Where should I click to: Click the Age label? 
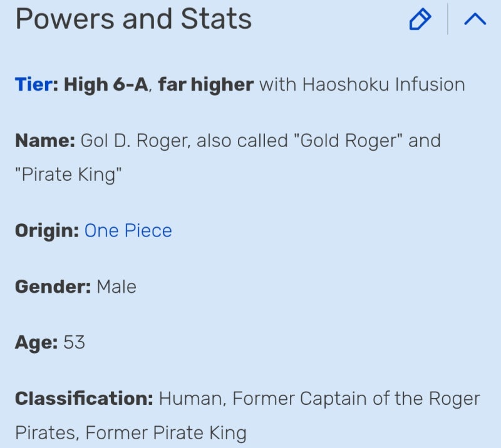[36, 342]
